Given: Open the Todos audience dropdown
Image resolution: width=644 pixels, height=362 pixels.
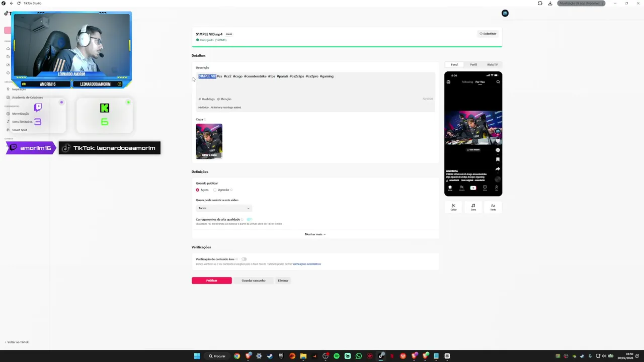Looking at the screenshot, I should click(223, 208).
